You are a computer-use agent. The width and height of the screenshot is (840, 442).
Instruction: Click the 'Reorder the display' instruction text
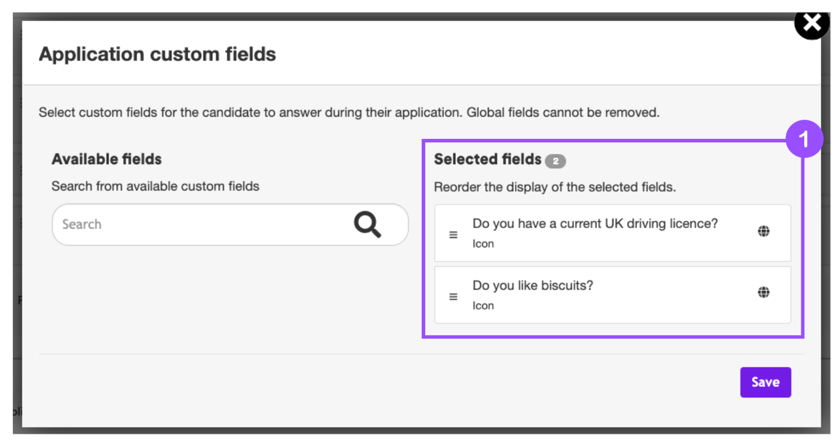(x=555, y=187)
